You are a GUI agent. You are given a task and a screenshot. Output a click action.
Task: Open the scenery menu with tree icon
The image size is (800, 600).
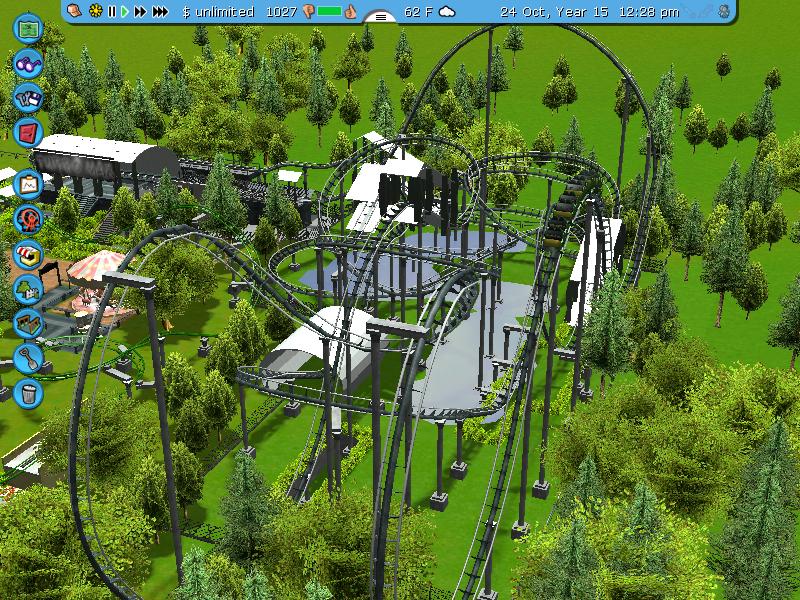click(28, 289)
